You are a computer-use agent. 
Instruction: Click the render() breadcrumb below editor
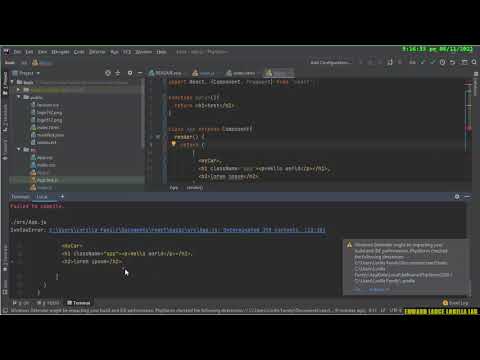point(194,188)
